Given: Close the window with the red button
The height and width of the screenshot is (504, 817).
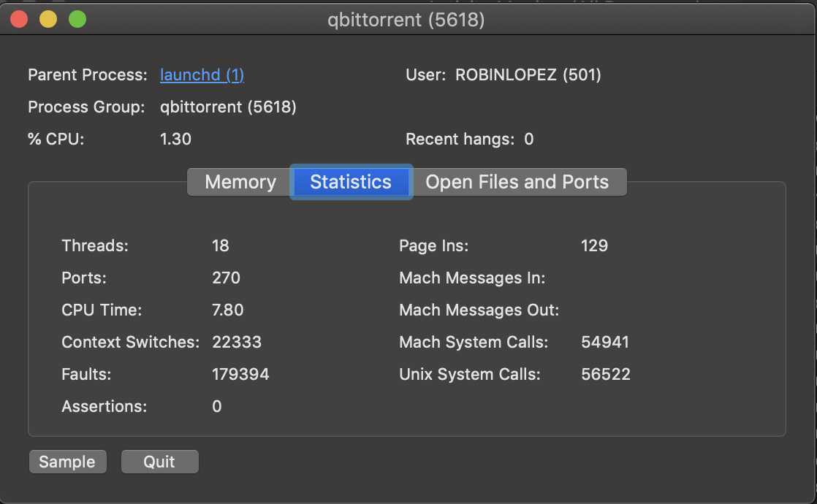Looking at the screenshot, I should pos(19,20).
